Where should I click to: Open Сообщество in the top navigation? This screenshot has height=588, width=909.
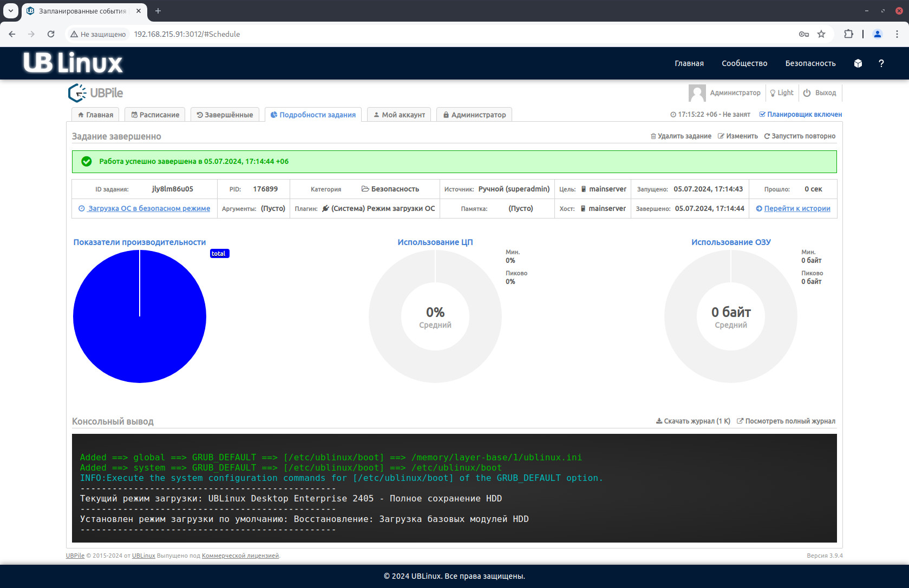click(744, 63)
